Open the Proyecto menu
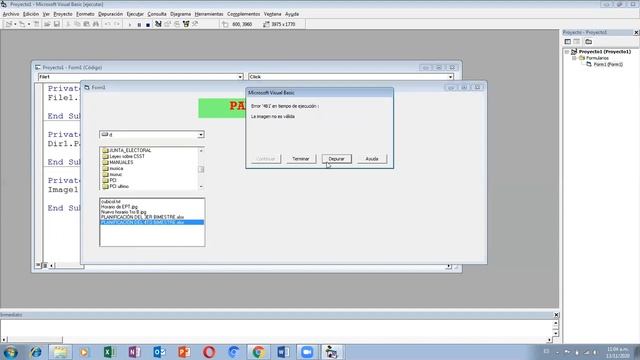The width and height of the screenshot is (640, 360). coord(63,14)
